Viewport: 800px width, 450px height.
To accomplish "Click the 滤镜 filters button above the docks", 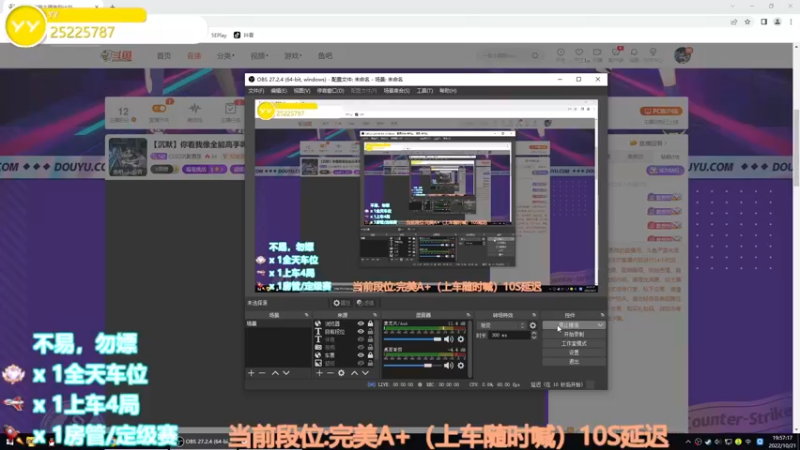I will pyautogui.click(x=365, y=303).
